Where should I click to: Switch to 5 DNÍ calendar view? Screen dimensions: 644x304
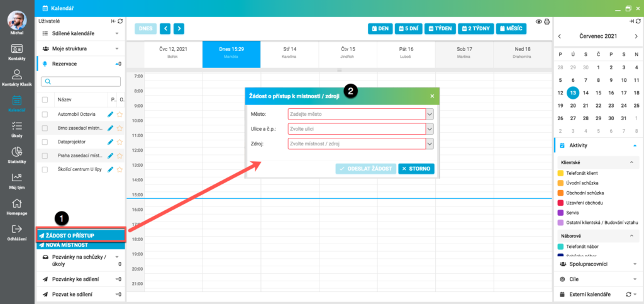coord(408,29)
